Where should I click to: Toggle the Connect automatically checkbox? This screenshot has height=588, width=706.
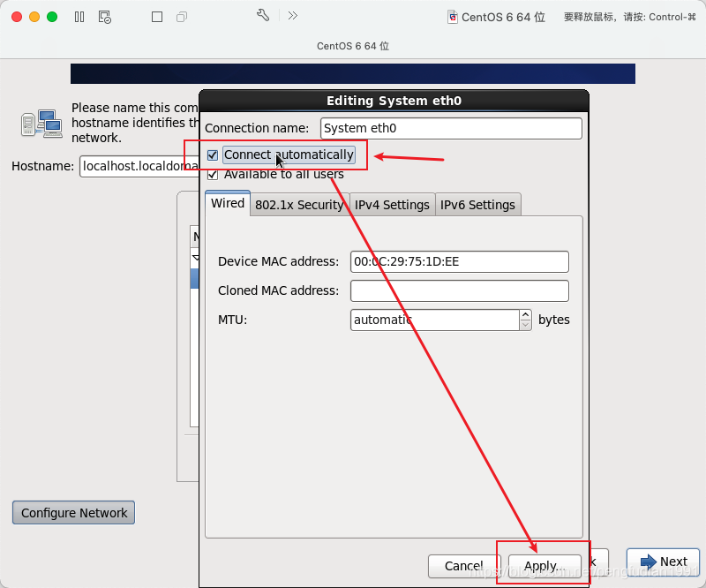point(213,155)
